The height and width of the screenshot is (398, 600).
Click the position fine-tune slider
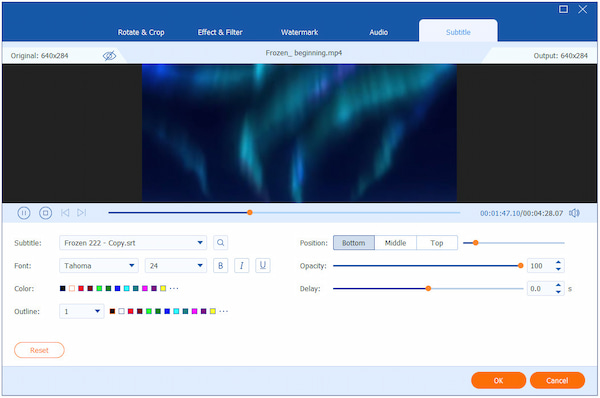(514, 243)
